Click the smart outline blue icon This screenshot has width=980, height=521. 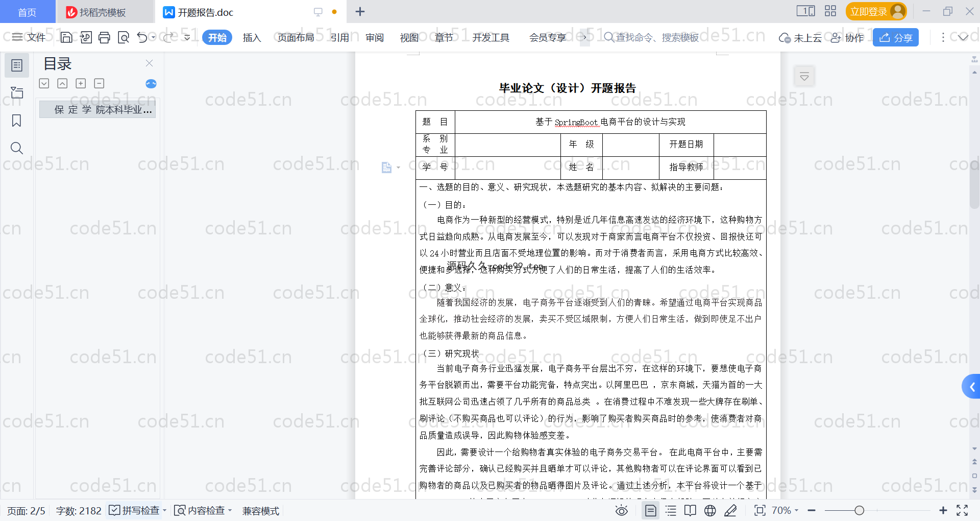pos(151,84)
